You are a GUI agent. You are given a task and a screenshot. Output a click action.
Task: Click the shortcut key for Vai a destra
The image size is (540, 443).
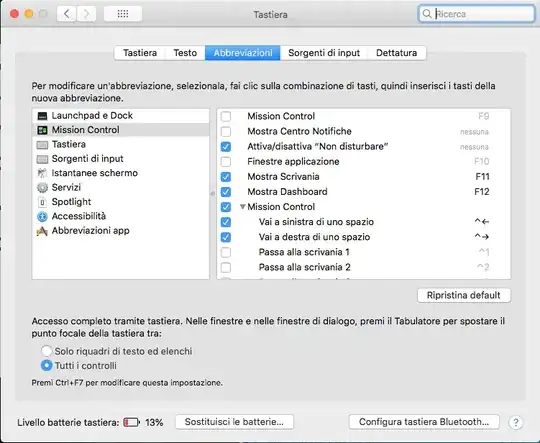[x=482, y=237]
